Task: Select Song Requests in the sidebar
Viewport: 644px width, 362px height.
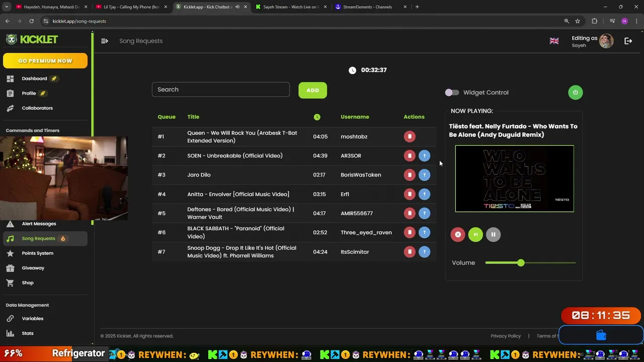Action: (x=45, y=238)
